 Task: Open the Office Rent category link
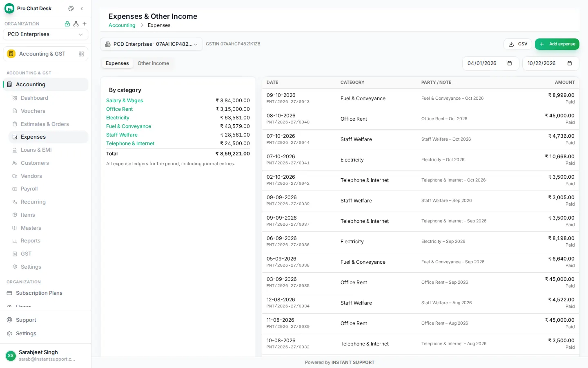119,109
